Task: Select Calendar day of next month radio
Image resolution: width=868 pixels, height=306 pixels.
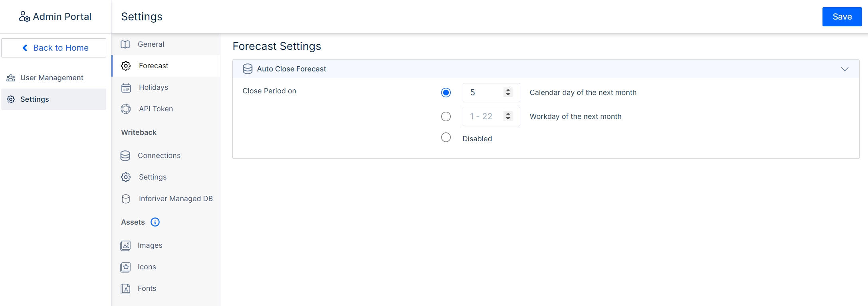Action: [446, 93]
